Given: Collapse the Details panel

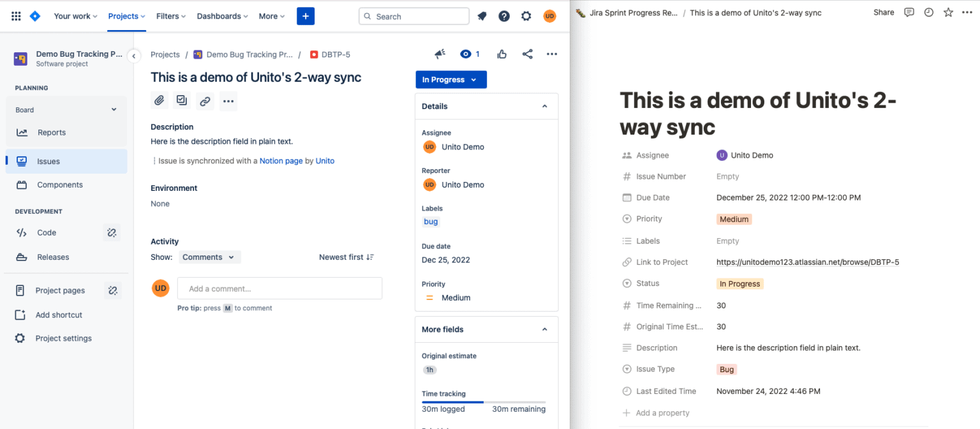Looking at the screenshot, I should tap(544, 106).
